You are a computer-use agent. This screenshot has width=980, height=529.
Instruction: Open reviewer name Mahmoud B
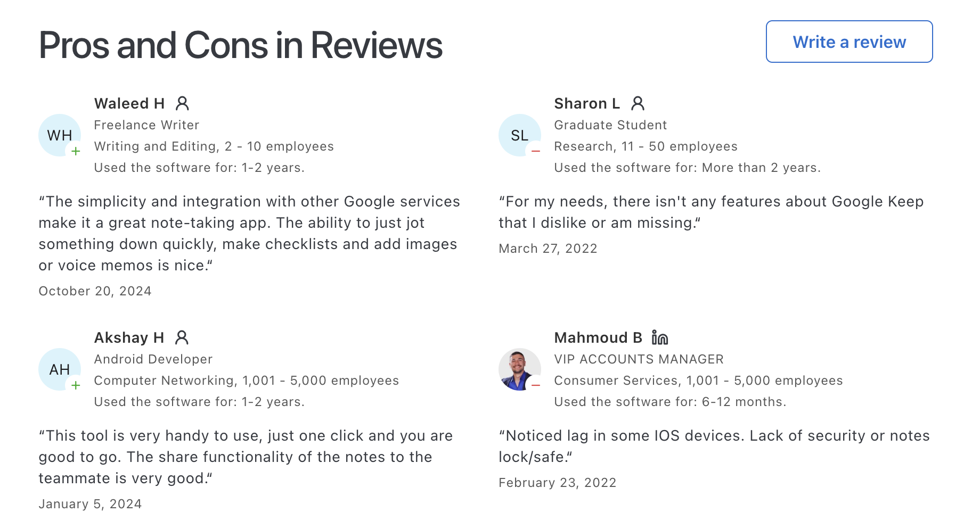point(598,337)
